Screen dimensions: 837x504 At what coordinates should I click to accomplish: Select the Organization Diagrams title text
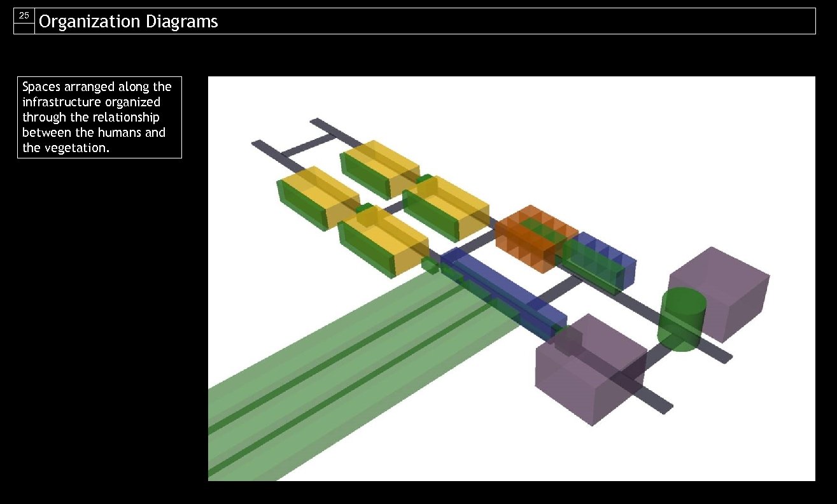[127, 21]
